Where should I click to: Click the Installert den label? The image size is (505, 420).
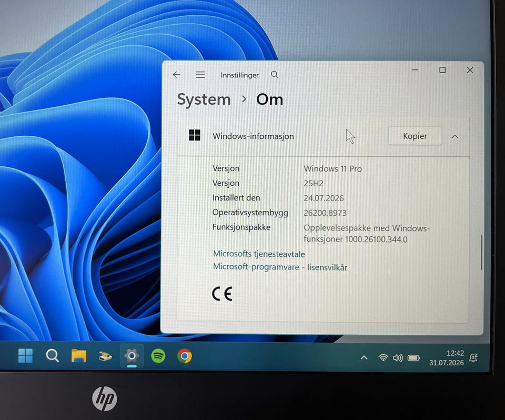(236, 198)
